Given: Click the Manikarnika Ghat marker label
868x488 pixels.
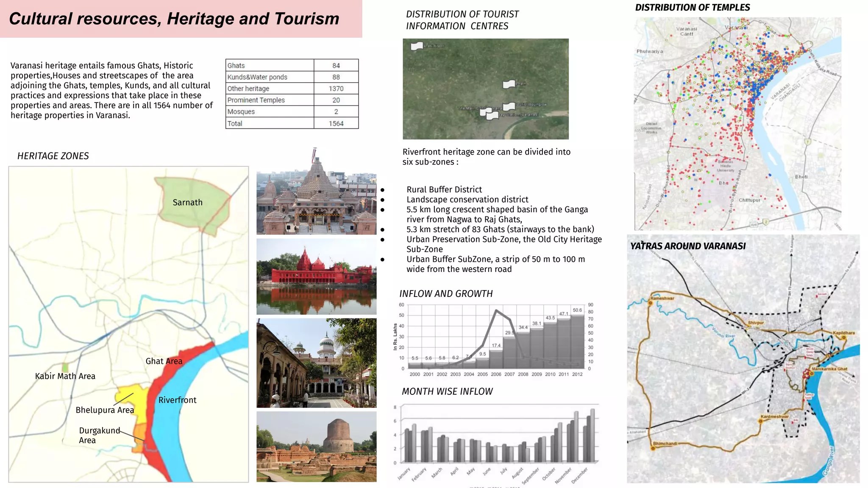Looking at the screenshot, I should [829, 369].
